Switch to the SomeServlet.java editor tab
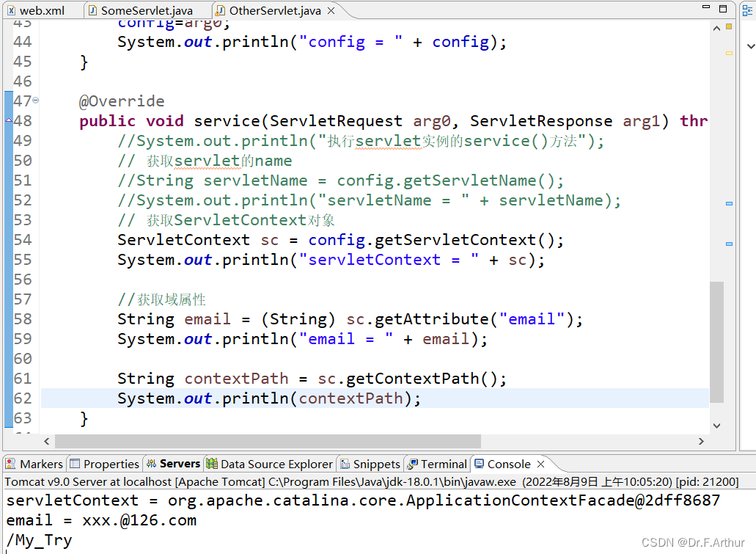 tap(141, 10)
